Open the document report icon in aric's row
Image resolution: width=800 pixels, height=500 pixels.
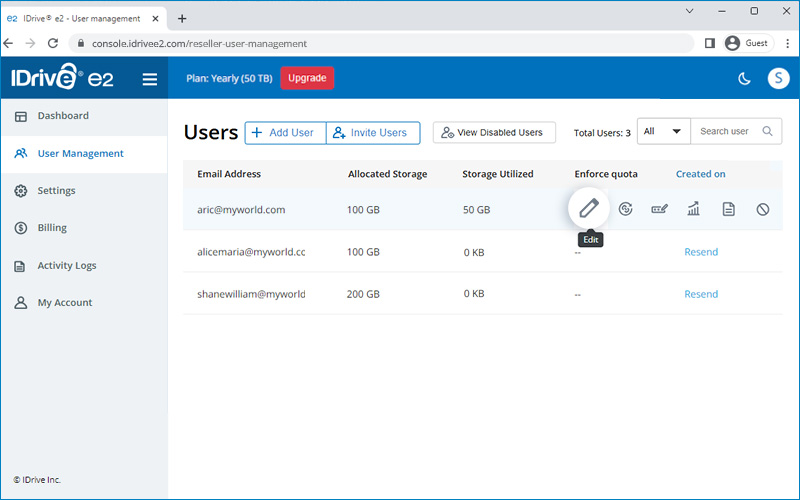click(728, 209)
